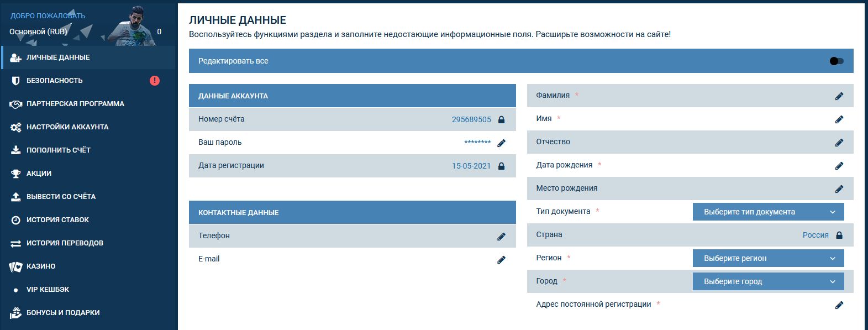Open Настройки аккаунта in the sidebar
Image resolution: width=868 pixels, height=330 pixels.
[x=67, y=127]
